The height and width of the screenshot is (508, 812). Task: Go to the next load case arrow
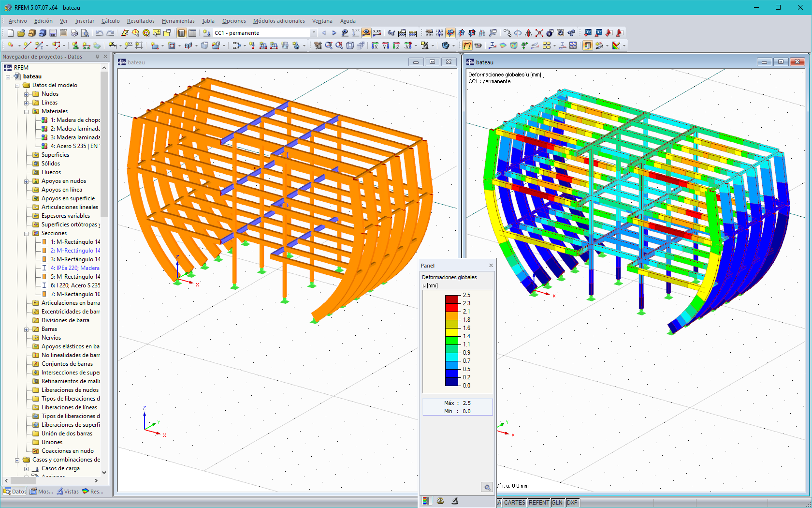[x=334, y=33]
